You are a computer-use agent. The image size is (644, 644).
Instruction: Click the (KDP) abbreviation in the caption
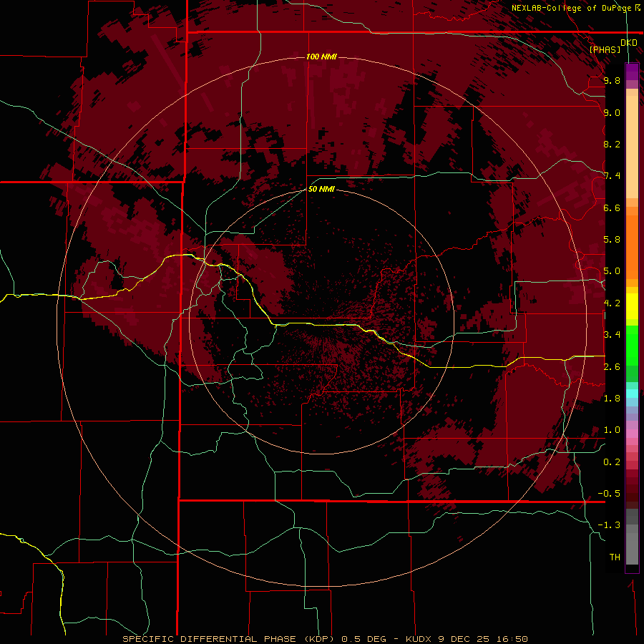click(319, 639)
